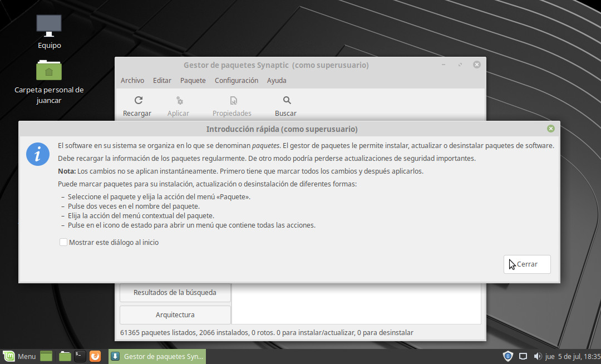This screenshot has height=364, width=601.
Task: Enable Mostrar este diálogo al inicio
Action: coord(63,243)
